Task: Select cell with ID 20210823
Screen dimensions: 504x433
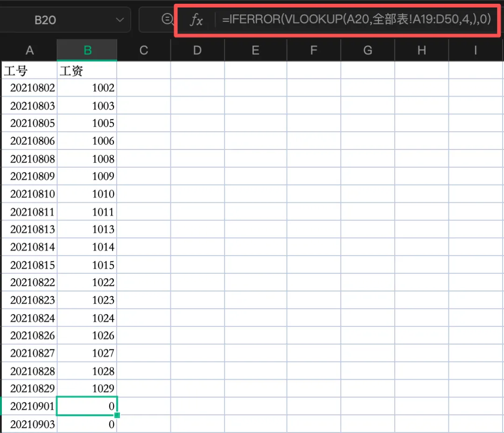Action: [29, 300]
